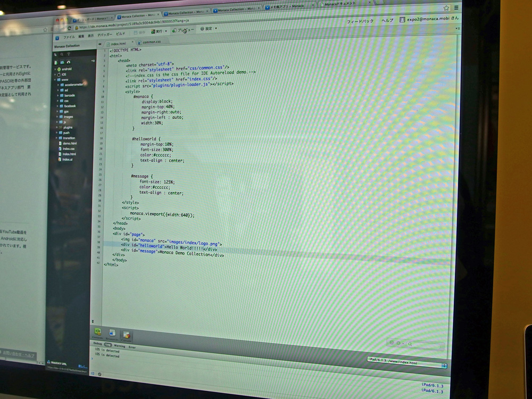Screen dimensions: 532x399
Task: Select the Warning console filter
Action: tap(119, 346)
